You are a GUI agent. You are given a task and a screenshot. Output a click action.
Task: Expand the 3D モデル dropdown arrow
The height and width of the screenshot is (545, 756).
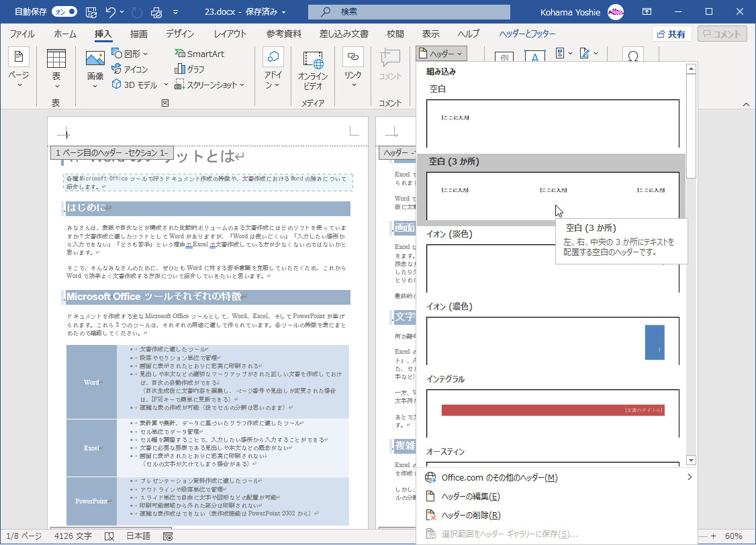166,85
